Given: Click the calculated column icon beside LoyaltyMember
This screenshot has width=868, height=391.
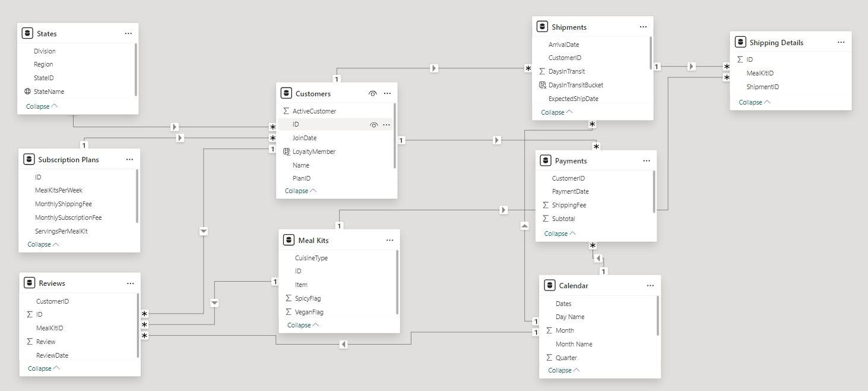Looking at the screenshot, I should pyautogui.click(x=286, y=152).
